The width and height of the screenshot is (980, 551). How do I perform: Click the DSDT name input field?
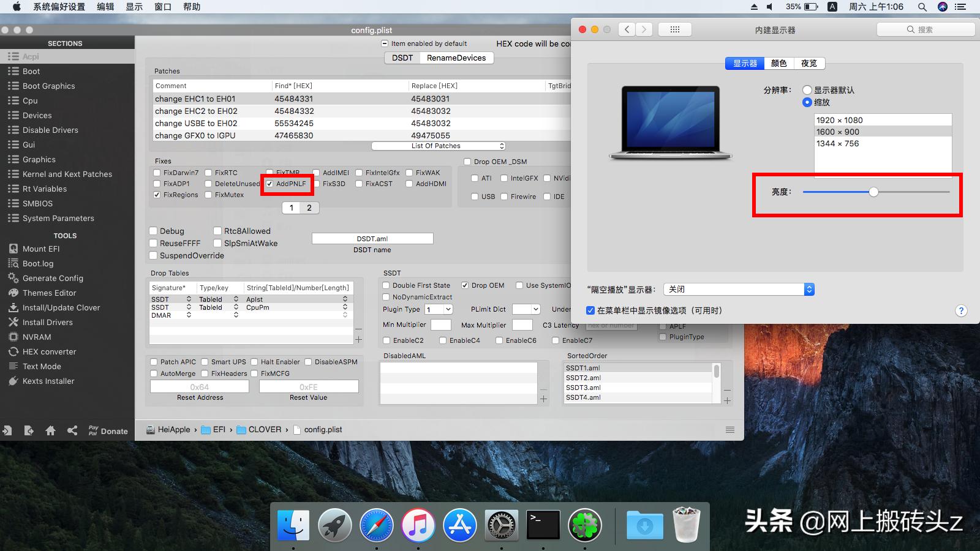pos(372,238)
